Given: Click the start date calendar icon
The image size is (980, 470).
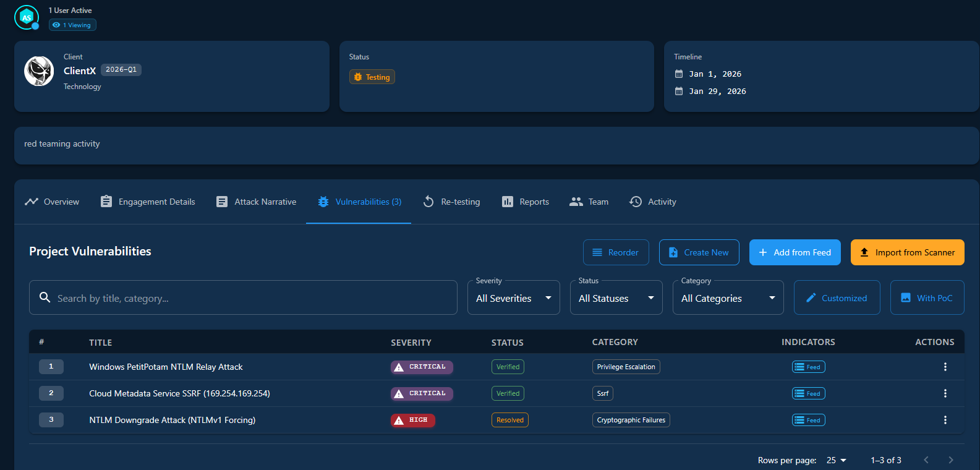Looking at the screenshot, I should pyautogui.click(x=679, y=74).
